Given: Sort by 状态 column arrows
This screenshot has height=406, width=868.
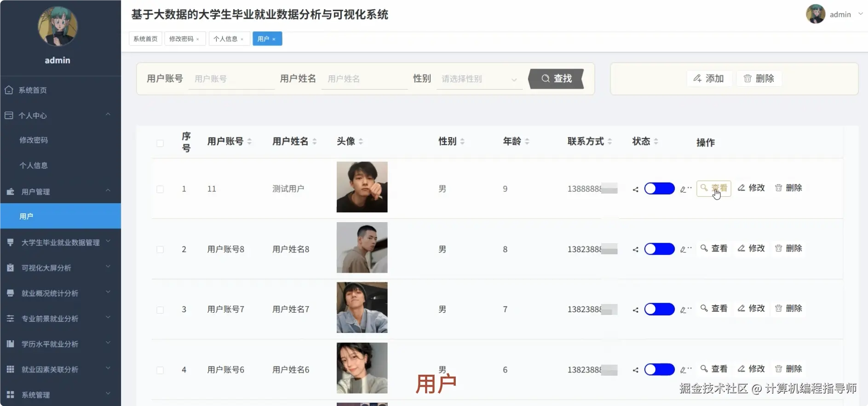Looking at the screenshot, I should 656,142.
